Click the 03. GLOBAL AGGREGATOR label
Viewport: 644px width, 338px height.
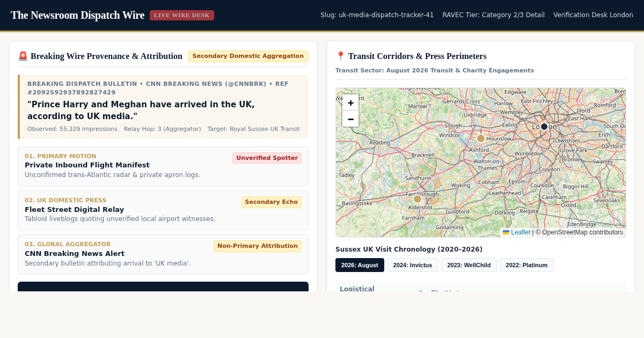(x=68, y=244)
